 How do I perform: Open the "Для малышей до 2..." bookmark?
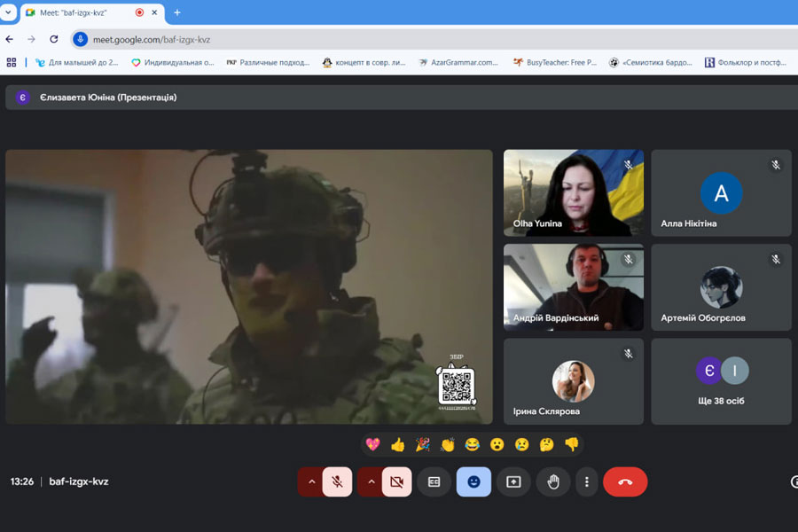click(x=77, y=63)
